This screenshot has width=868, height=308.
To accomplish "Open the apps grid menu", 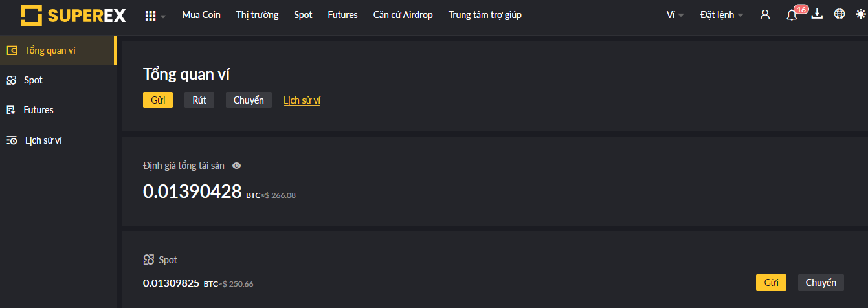I will click(x=151, y=16).
